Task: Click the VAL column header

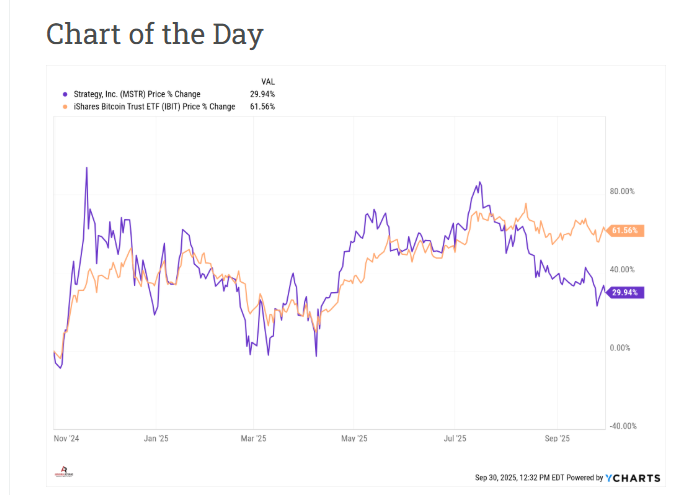Action: (x=268, y=81)
